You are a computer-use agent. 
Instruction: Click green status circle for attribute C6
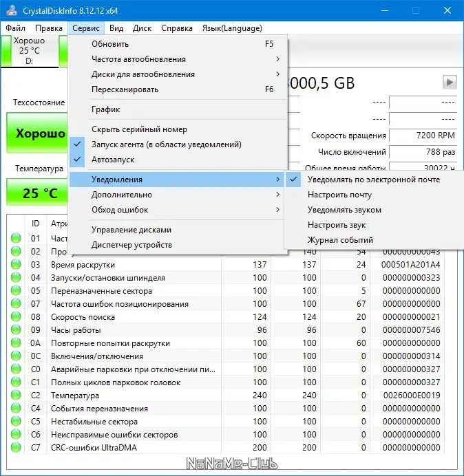[x=16, y=434]
